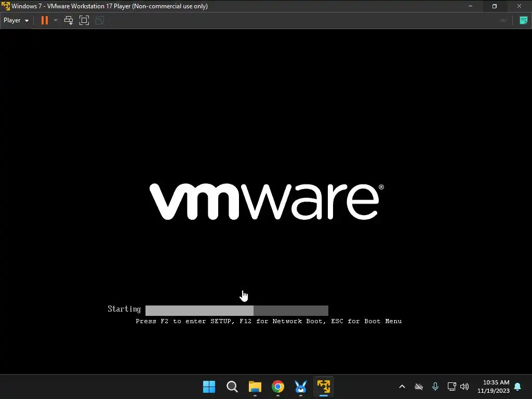
Task: Expand the power options dropdown arrow
Action: [x=56, y=20]
